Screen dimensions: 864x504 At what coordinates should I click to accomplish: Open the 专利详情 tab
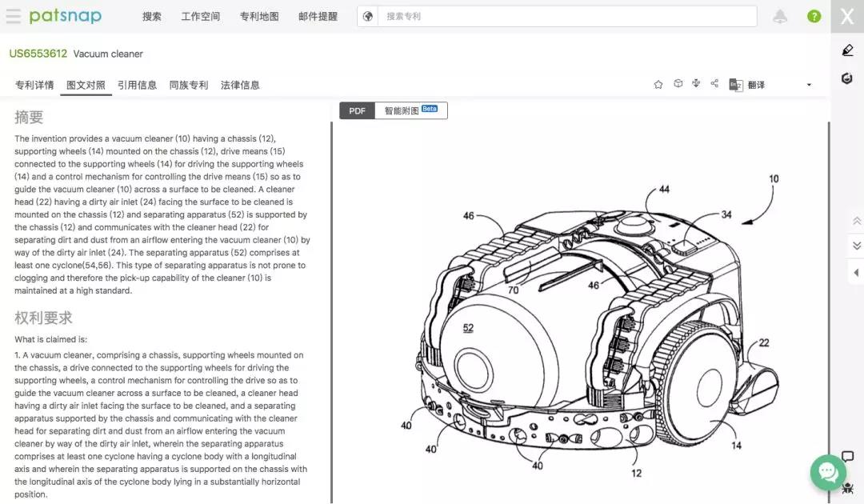coord(34,86)
